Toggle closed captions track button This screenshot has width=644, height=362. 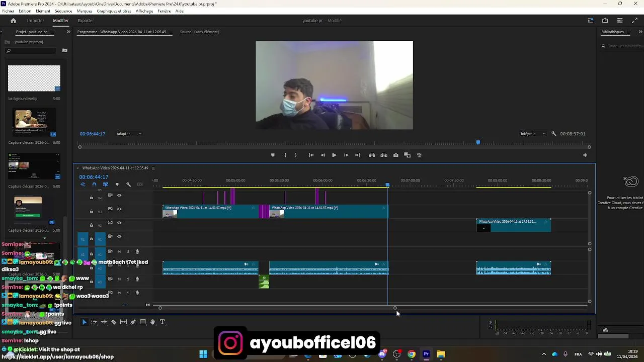(140, 185)
